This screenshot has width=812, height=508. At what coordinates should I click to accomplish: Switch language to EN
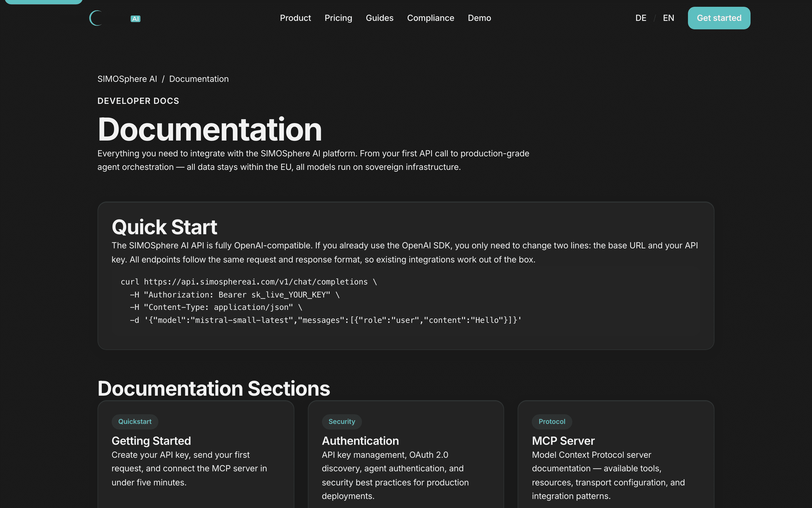[x=668, y=18]
